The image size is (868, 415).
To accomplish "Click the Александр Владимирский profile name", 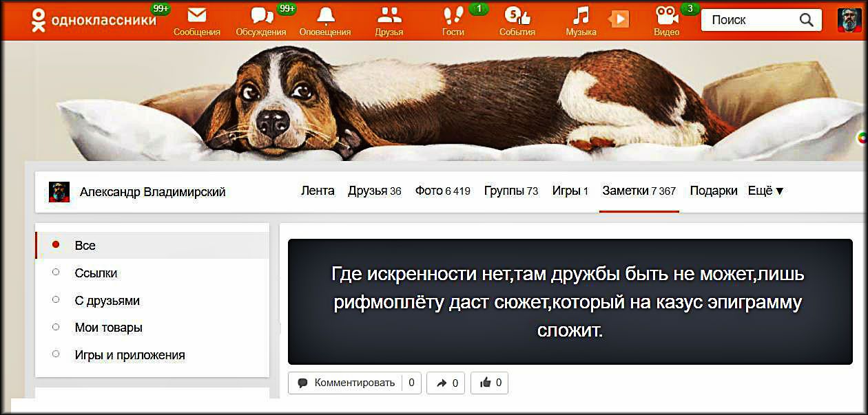I will pos(152,192).
